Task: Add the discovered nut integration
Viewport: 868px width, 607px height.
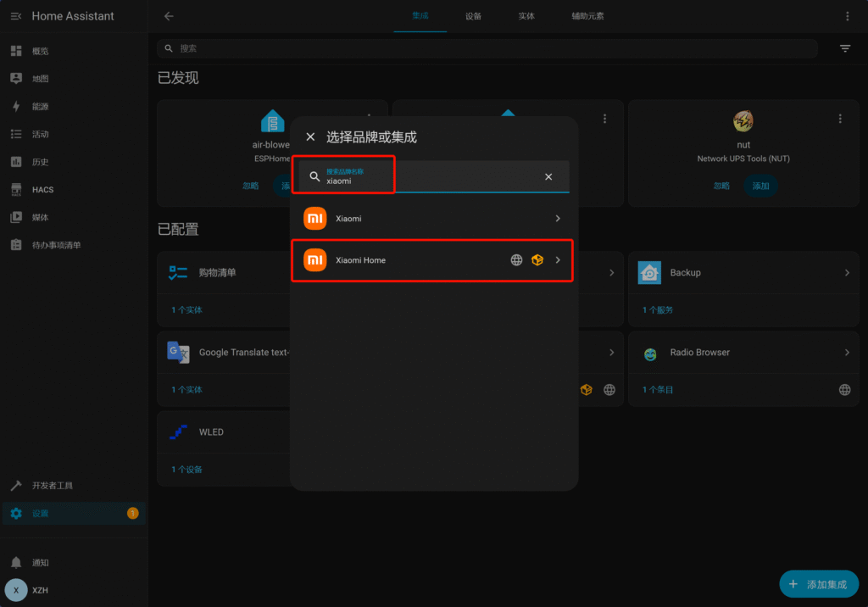Action: (760, 186)
